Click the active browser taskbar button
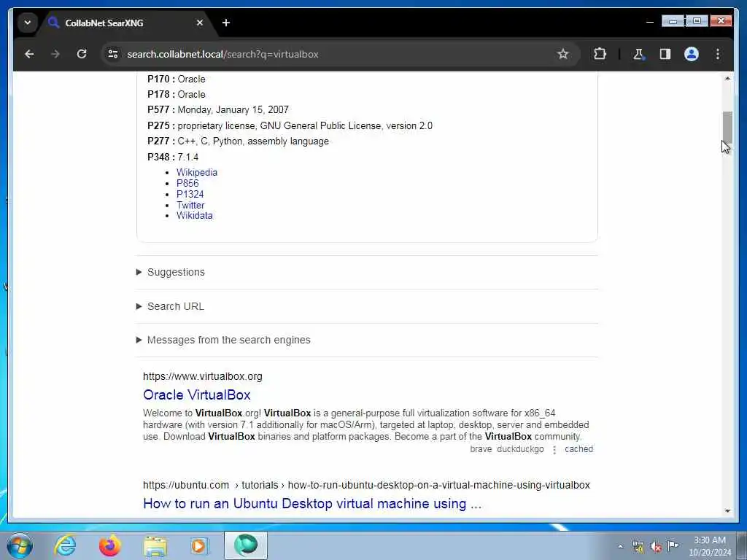Viewport: 747px width, 560px height. point(246,545)
